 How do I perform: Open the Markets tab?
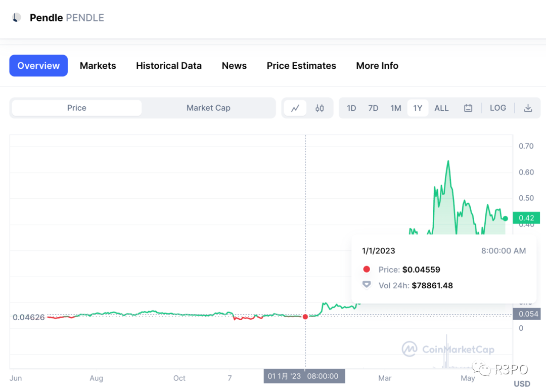coord(98,66)
